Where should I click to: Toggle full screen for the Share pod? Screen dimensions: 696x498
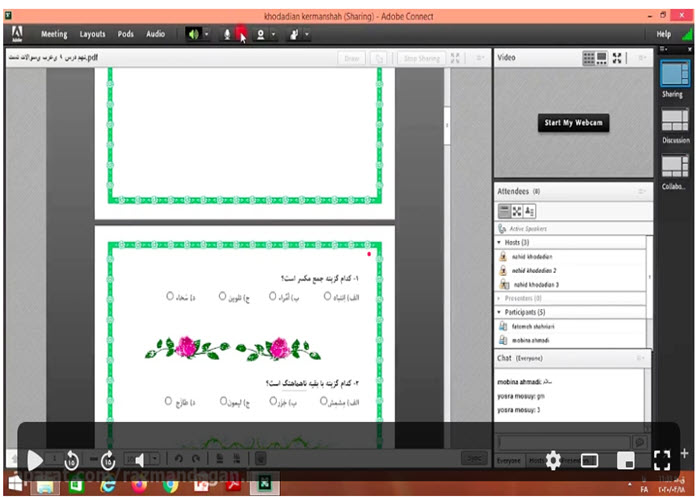click(x=455, y=58)
